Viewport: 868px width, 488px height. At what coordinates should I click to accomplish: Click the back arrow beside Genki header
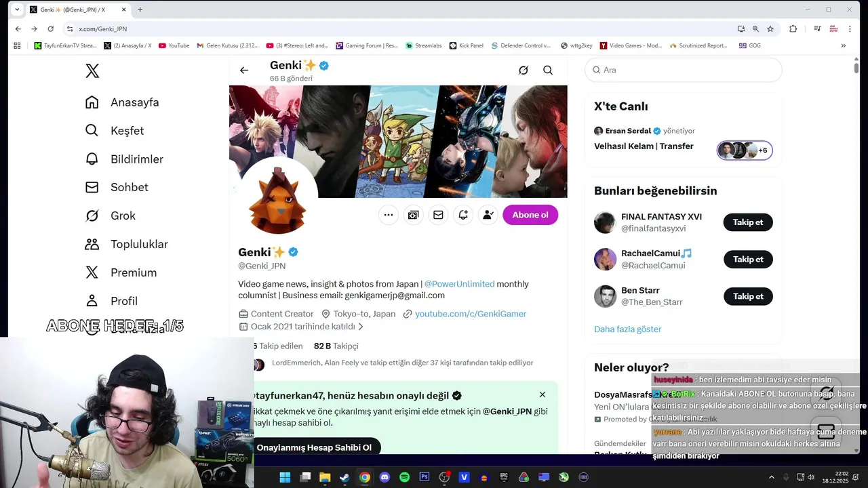pos(244,70)
